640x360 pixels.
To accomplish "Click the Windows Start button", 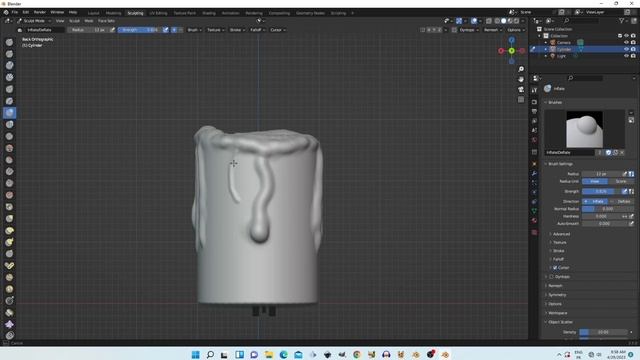I will pyautogui.click(x=196, y=354).
